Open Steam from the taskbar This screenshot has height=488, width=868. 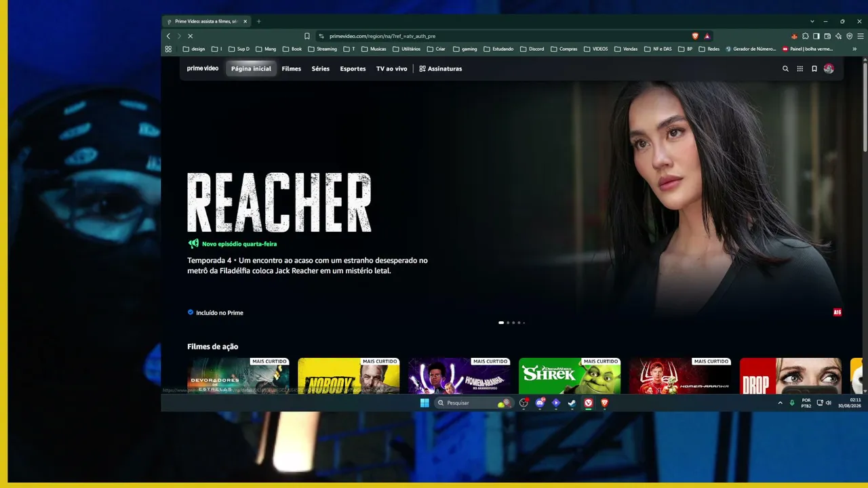click(x=572, y=403)
